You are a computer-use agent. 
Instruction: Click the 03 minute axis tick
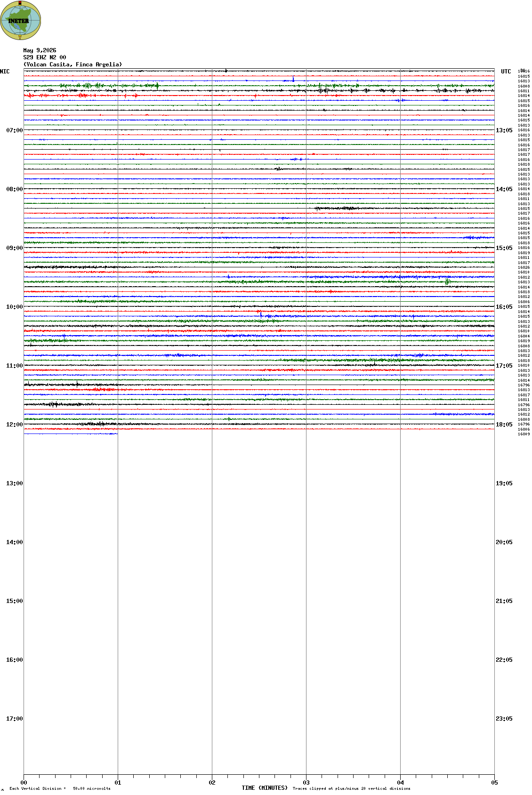click(x=306, y=783)
